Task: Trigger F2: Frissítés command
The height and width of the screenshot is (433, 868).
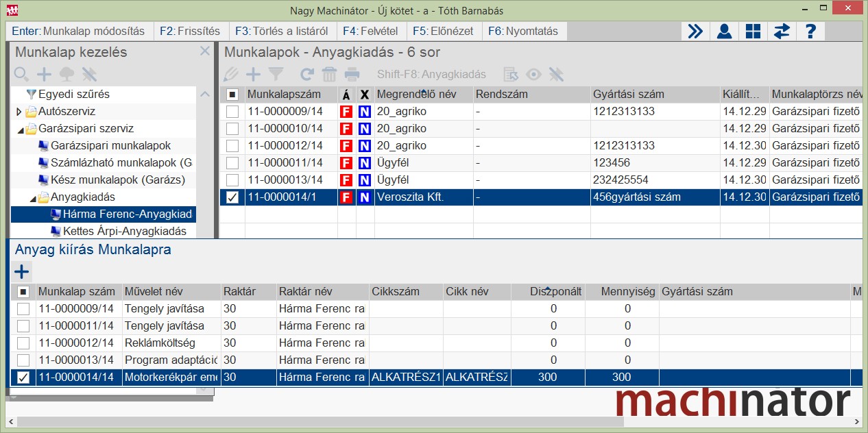Action: click(190, 31)
